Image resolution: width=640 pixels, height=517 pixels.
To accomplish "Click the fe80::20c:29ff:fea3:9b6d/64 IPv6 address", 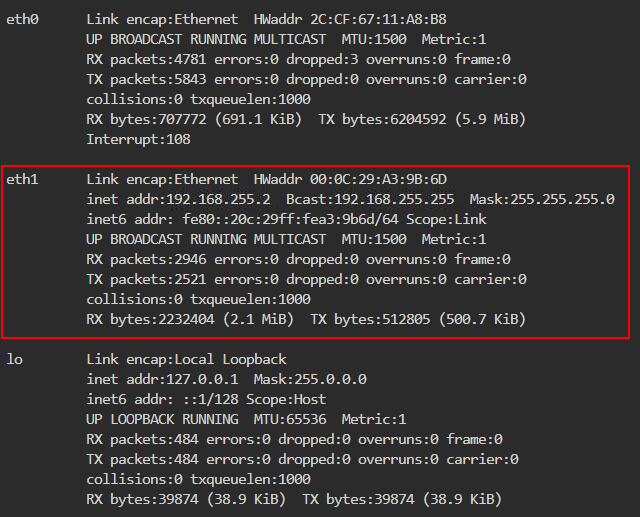I will coord(290,219).
